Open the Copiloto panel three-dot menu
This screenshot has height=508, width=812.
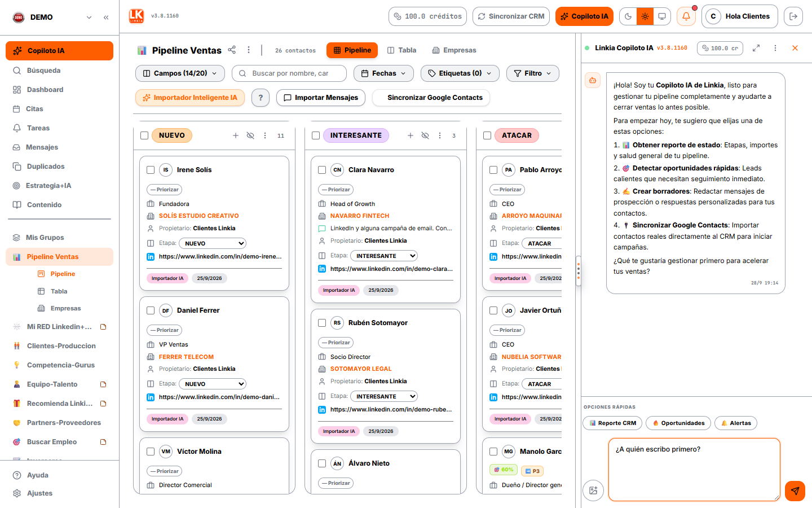click(x=775, y=48)
